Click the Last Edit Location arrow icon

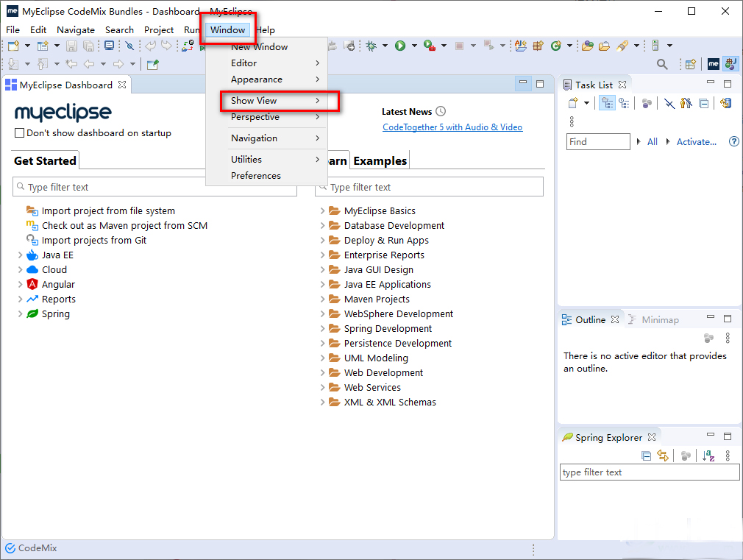pyautogui.click(x=71, y=64)
